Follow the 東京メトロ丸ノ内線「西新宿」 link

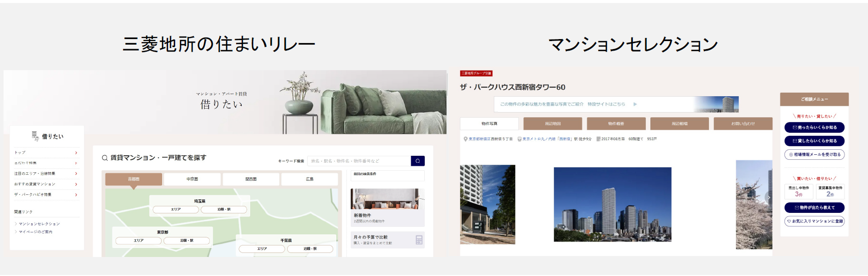point(547,139)
